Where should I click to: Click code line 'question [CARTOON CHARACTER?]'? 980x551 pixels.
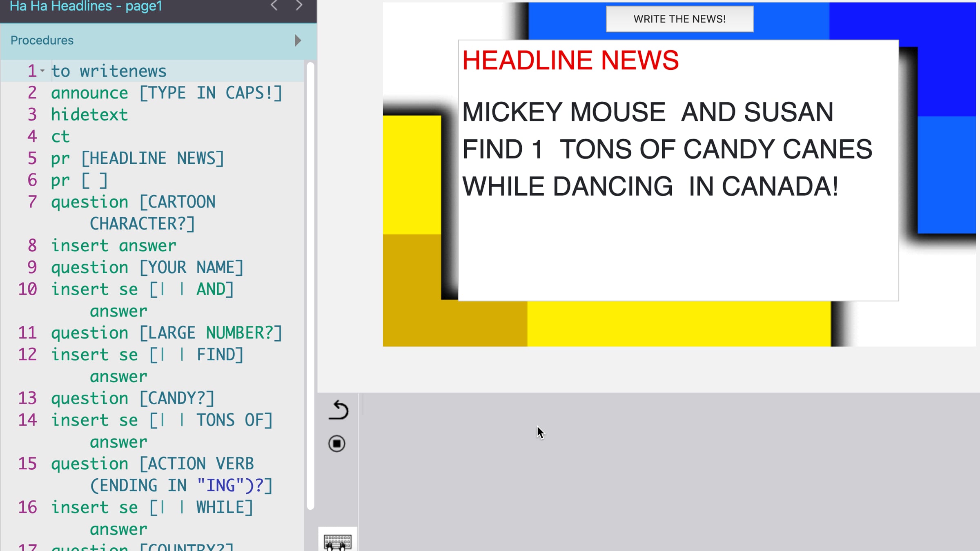(133, 213)
